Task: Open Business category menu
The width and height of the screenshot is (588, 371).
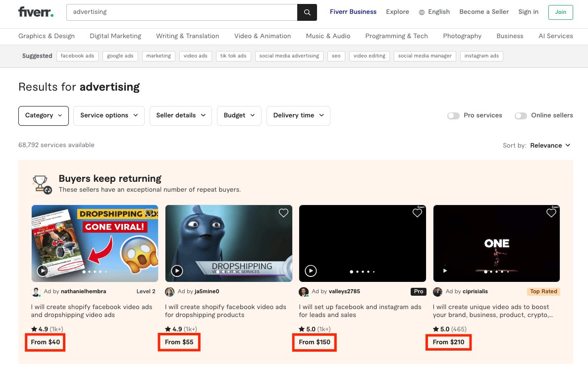Action: (510, 36)
